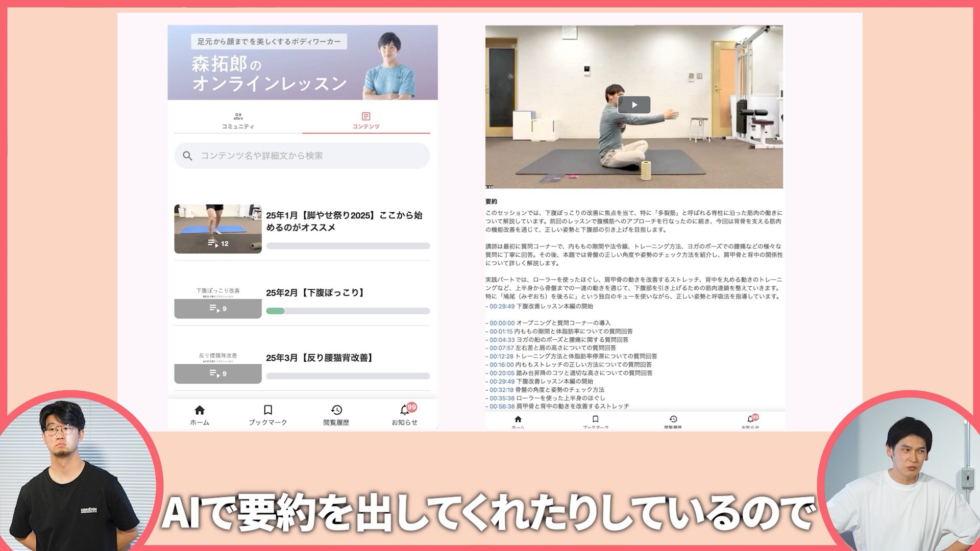Click the content document icon

click(366, 116)
